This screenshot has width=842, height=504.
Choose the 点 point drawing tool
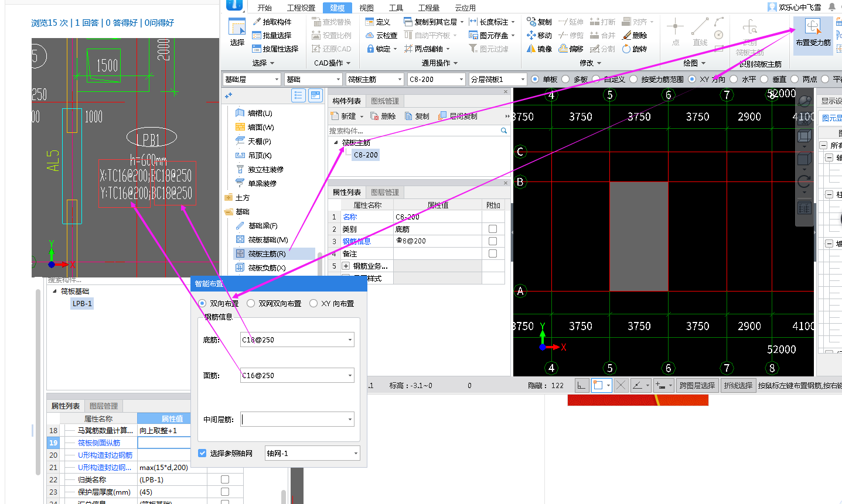pyautogui.click(x=675, y=33)
